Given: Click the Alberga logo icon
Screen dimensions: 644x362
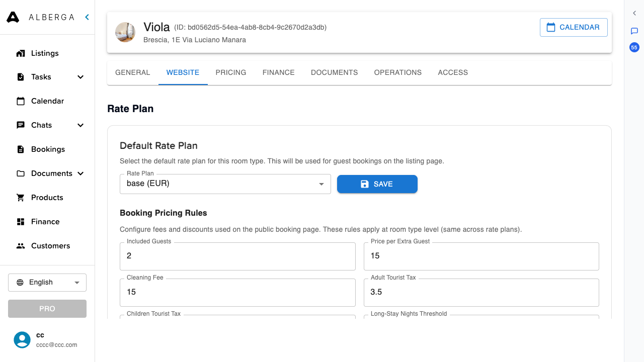Looking at the screenshot, I should 13,17.
